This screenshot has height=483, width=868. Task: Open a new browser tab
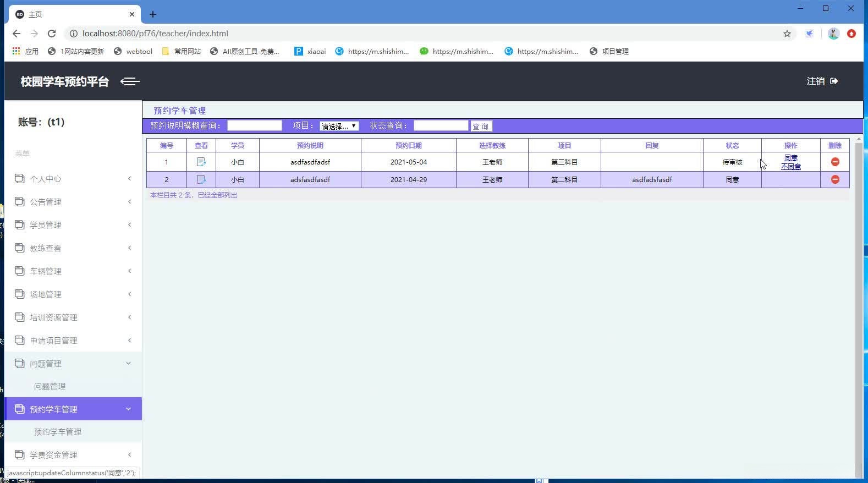click(153, 14)
